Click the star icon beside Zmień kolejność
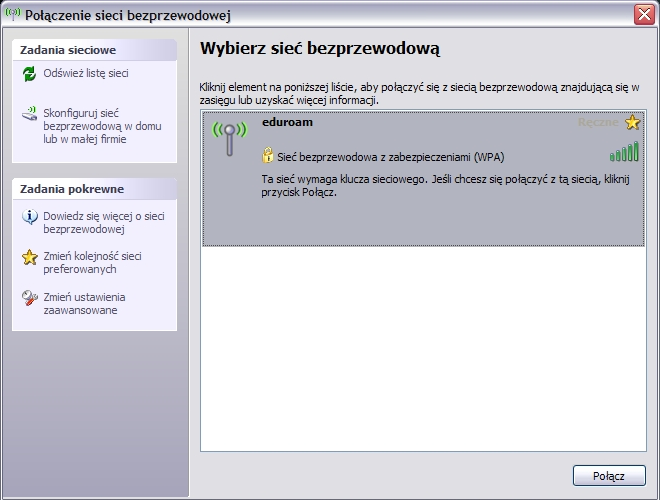The width and height of the screenshot is (660, 500). (29, 257)
